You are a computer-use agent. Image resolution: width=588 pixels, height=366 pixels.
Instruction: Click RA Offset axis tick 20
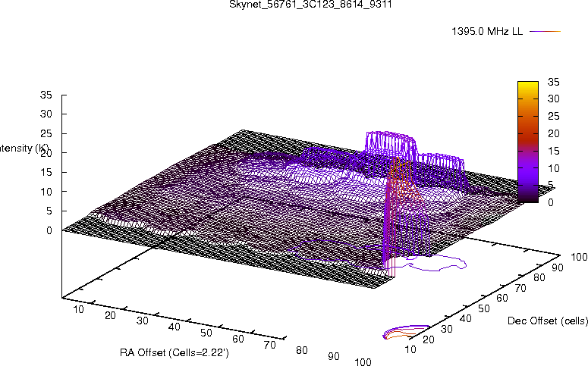pyautogui.click(x=110, y=315)
